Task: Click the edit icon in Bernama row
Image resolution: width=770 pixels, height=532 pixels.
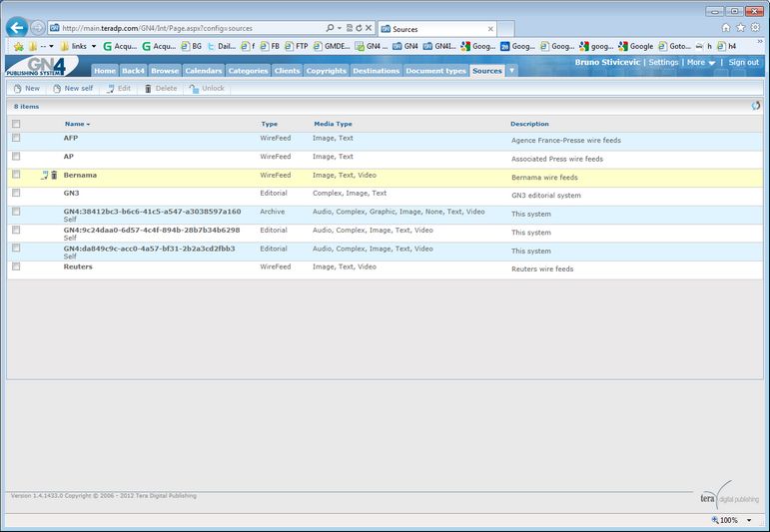Action: pyautogui.click(x=44, y=175)
